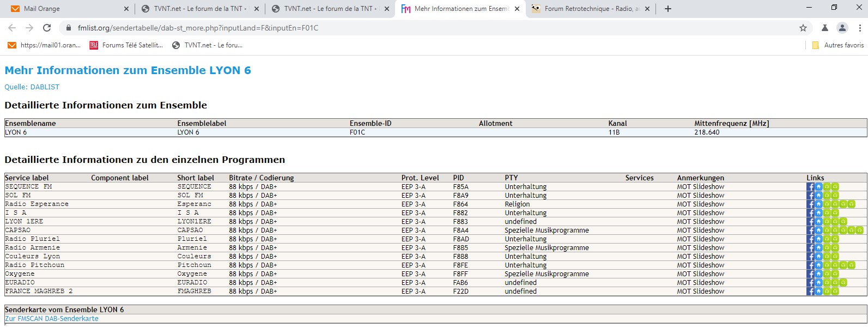
Task: Click last headphone stream icon for Radio Esperance
Action: pos(852,204)
